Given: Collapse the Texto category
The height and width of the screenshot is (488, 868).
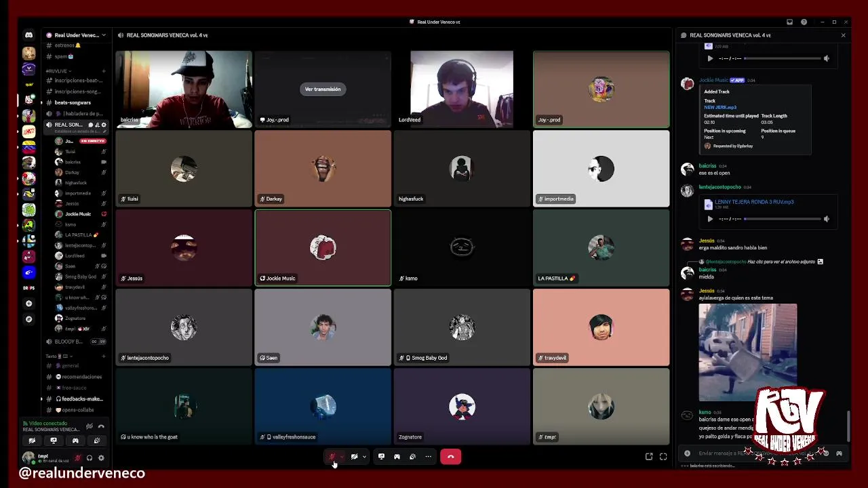Looking at the screenshot, I should tap(58, 357).
